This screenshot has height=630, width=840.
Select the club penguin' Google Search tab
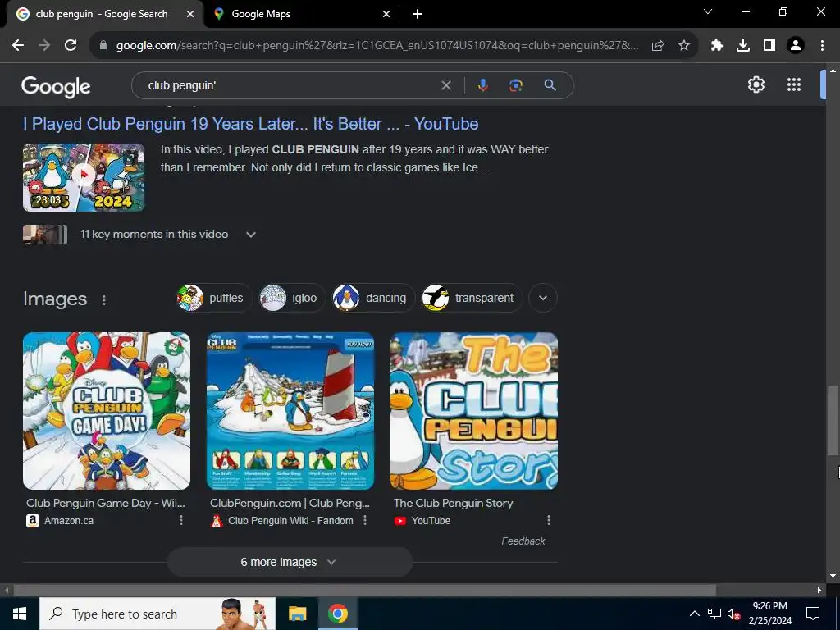(x=102, y=14)
